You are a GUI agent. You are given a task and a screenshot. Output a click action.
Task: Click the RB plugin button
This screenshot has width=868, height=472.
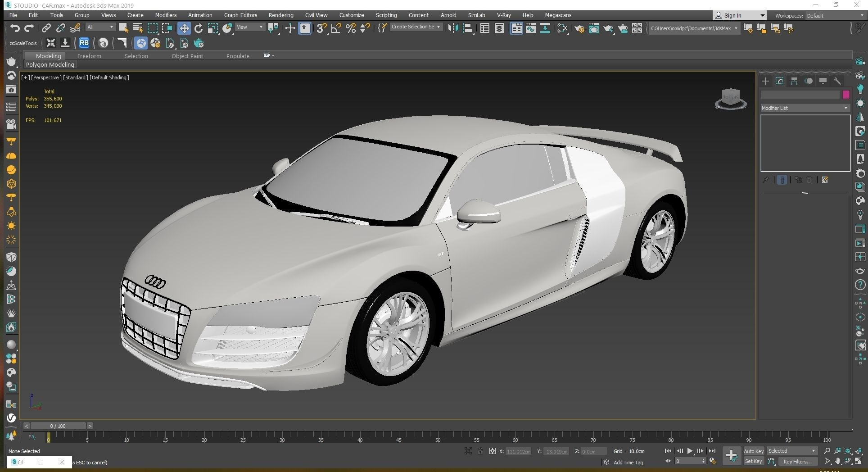coord(84,43)
